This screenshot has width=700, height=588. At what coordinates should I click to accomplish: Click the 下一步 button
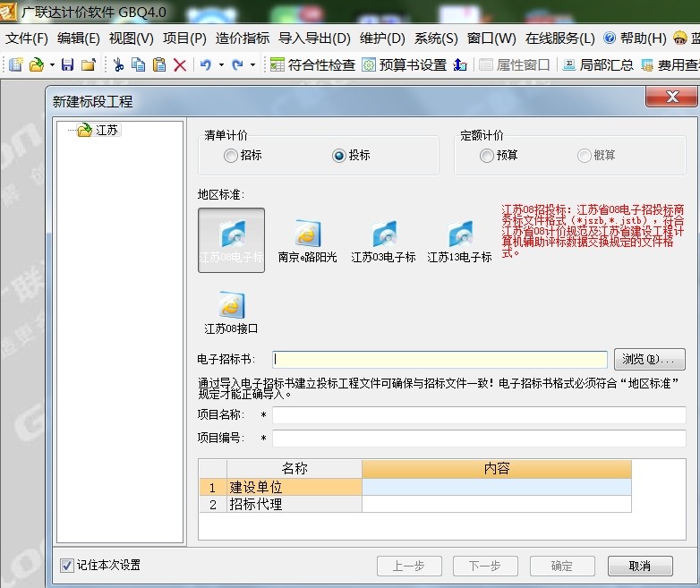[x=485, y=567]
